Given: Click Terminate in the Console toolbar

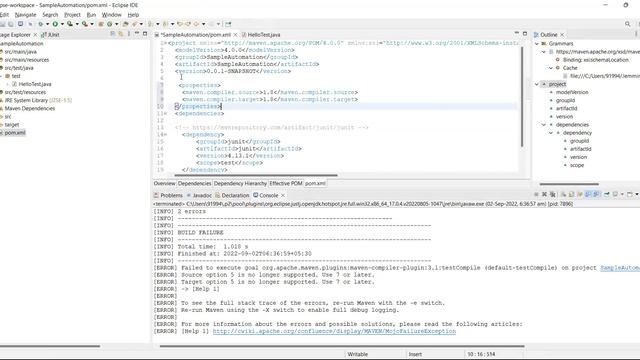Looking at the screenshot, I should point(536,195).
